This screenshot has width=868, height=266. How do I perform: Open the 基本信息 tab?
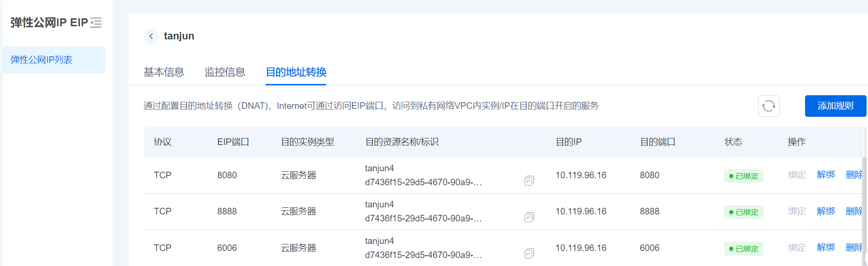[x=164, y=72]
